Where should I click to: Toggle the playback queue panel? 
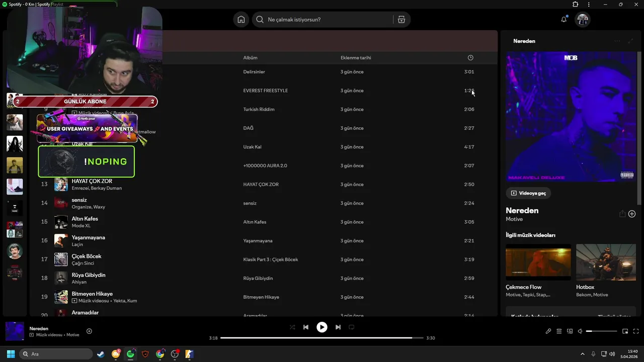click(x=559, y=331)
